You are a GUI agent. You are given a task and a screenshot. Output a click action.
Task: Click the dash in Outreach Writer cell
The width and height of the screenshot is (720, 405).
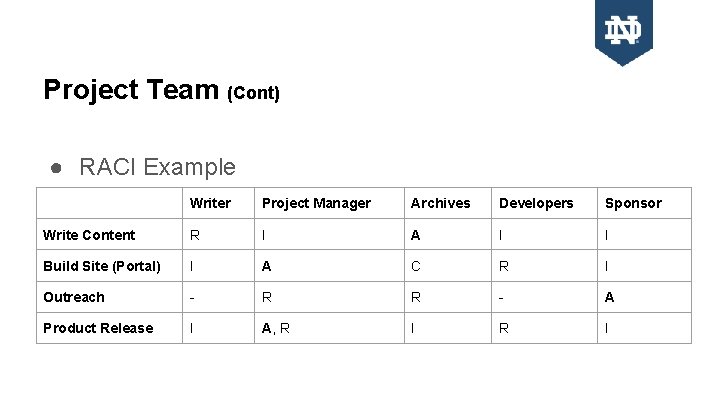point(193,297)
